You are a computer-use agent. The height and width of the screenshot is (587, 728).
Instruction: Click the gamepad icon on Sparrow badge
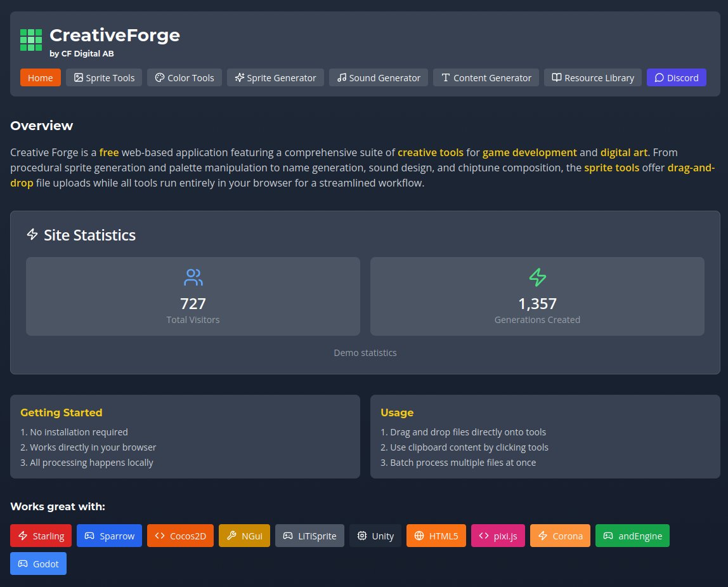[89, 536]
